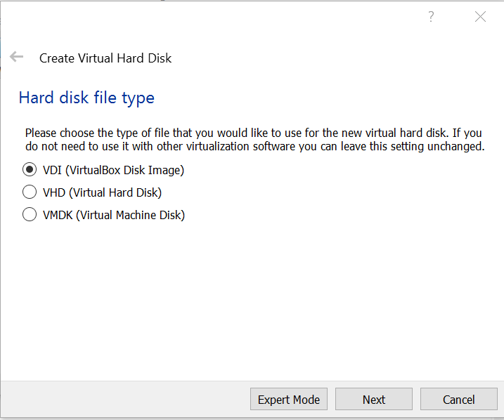
Task: Switch to Expert Mode
Action: click(288, 400)
